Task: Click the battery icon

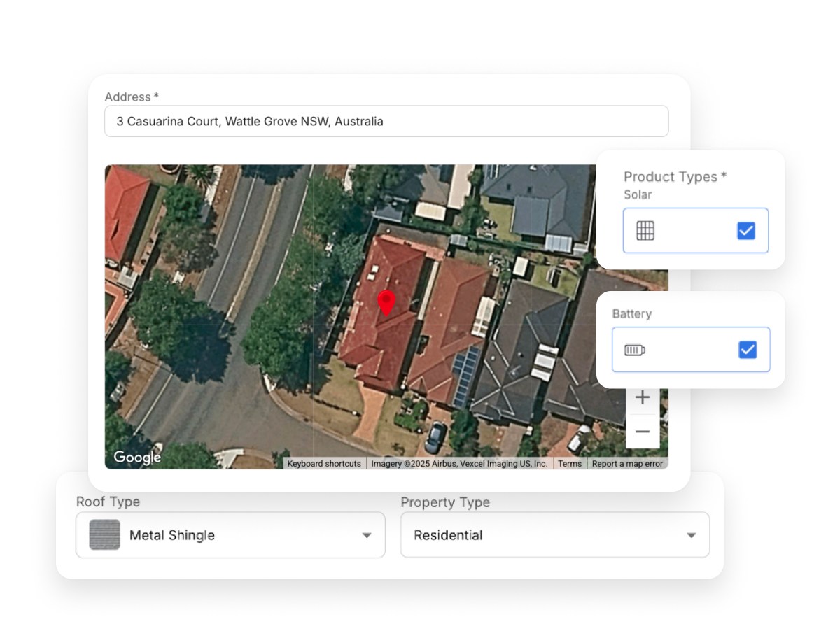Action: pyautogui.click(x=634, y=350)
